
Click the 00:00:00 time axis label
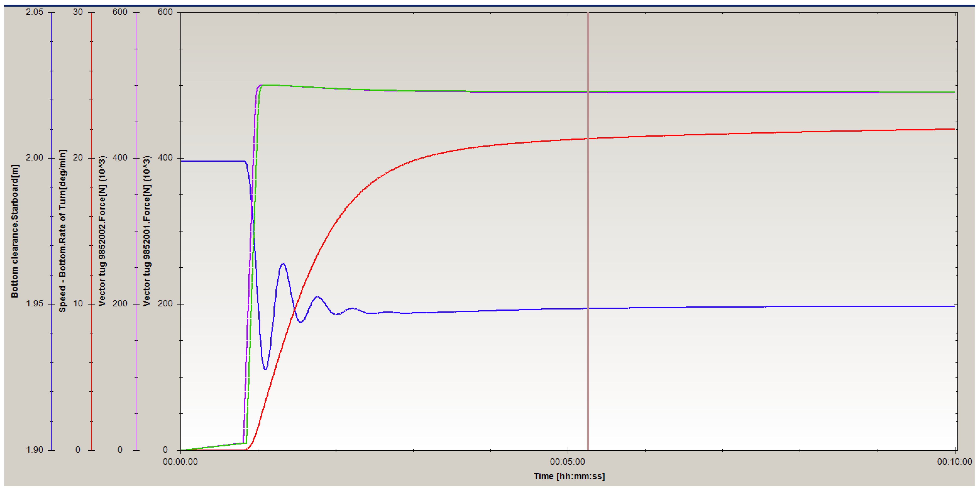180,462
